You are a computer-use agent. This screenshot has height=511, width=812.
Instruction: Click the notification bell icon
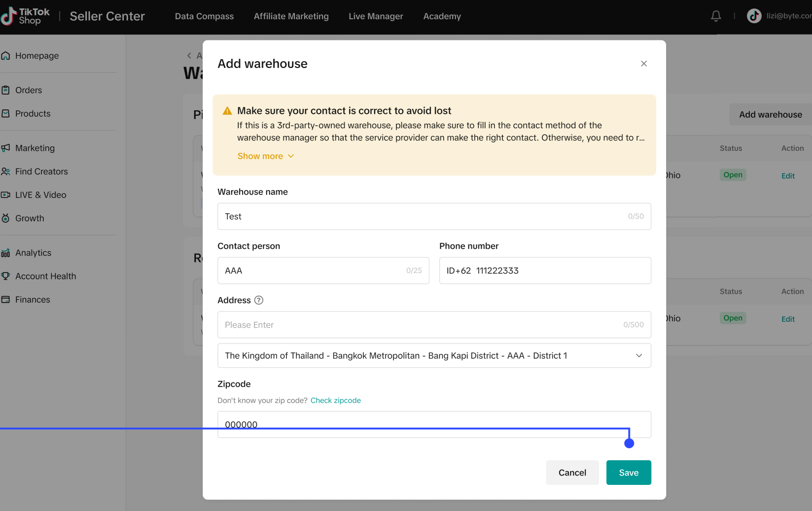pos(716,16)
